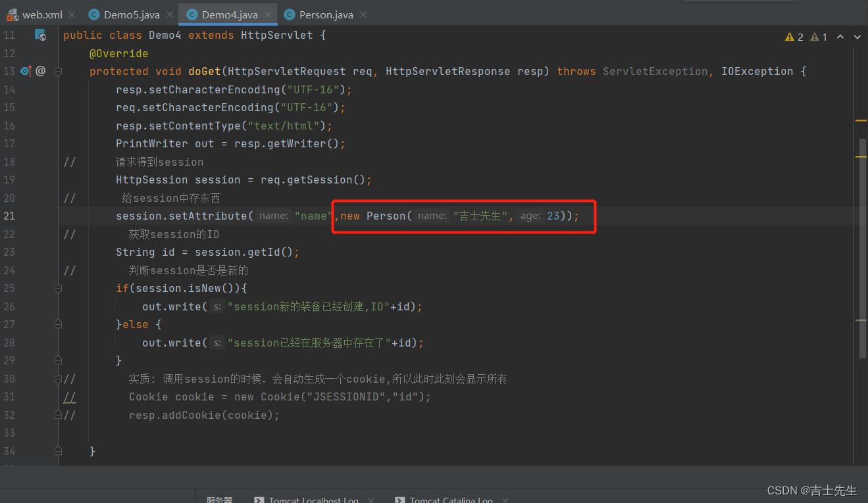Click the @Override annotation text
Screen dimensions: 868x503
tap(119, 53)
